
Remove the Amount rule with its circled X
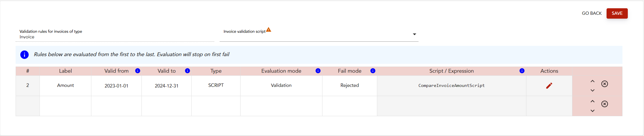click(x=605, y=84)
